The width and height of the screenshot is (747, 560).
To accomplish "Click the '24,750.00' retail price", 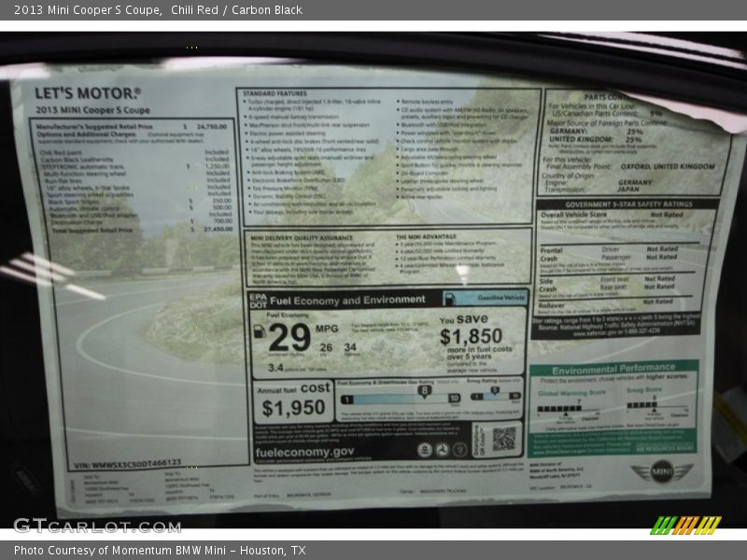I will pos(212,127).
